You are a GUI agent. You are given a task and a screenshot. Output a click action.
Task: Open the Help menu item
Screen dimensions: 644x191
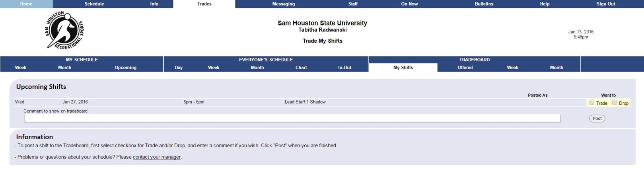[545, 4]
